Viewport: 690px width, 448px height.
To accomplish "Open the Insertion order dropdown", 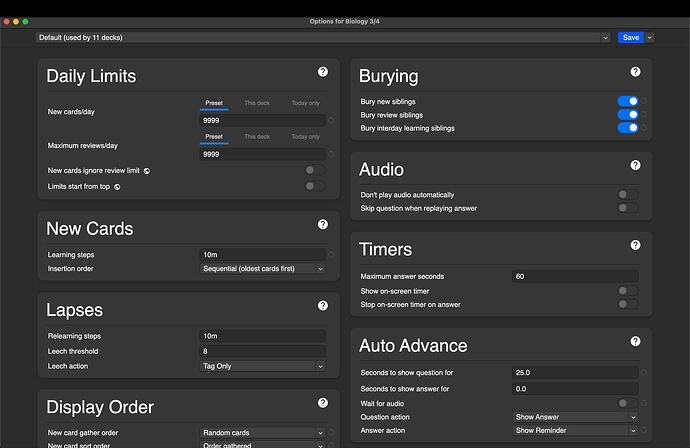I will 264,269.
